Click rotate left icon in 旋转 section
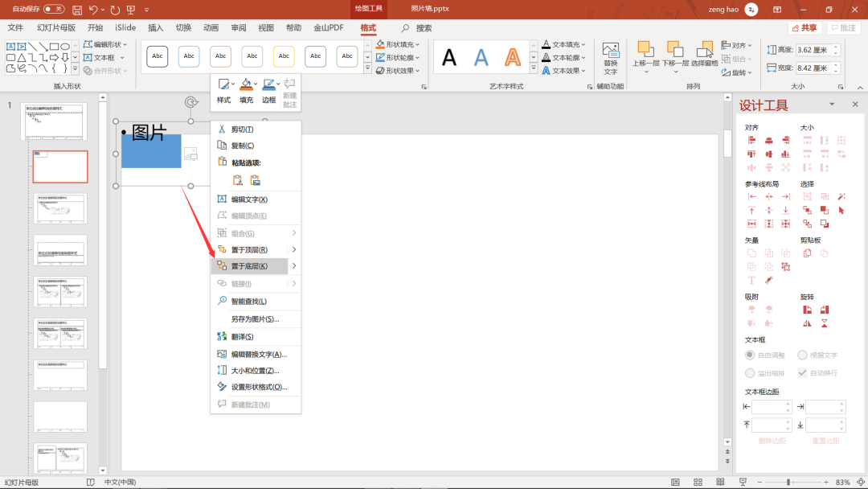868x489 pixels. pos(808,310)
